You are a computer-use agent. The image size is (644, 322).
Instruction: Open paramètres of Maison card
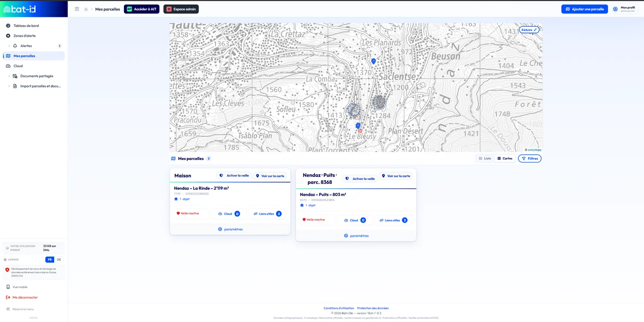tap(230, 229)
